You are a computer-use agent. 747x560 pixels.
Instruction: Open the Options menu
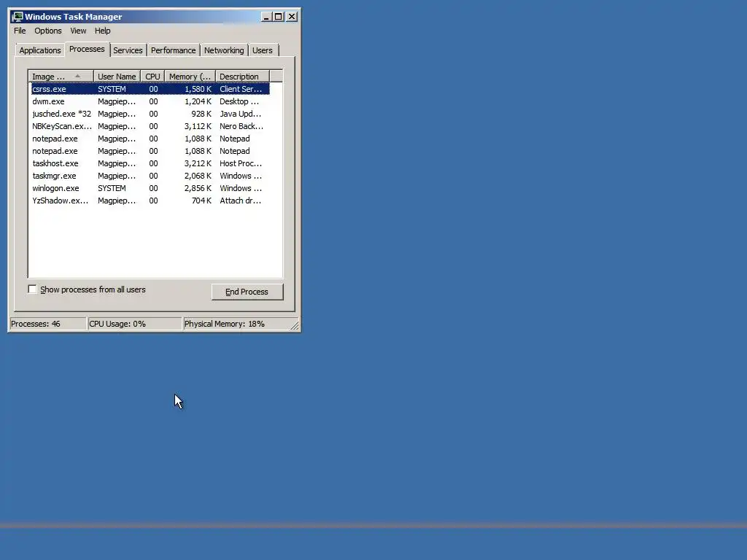click(x=48, y=31)
